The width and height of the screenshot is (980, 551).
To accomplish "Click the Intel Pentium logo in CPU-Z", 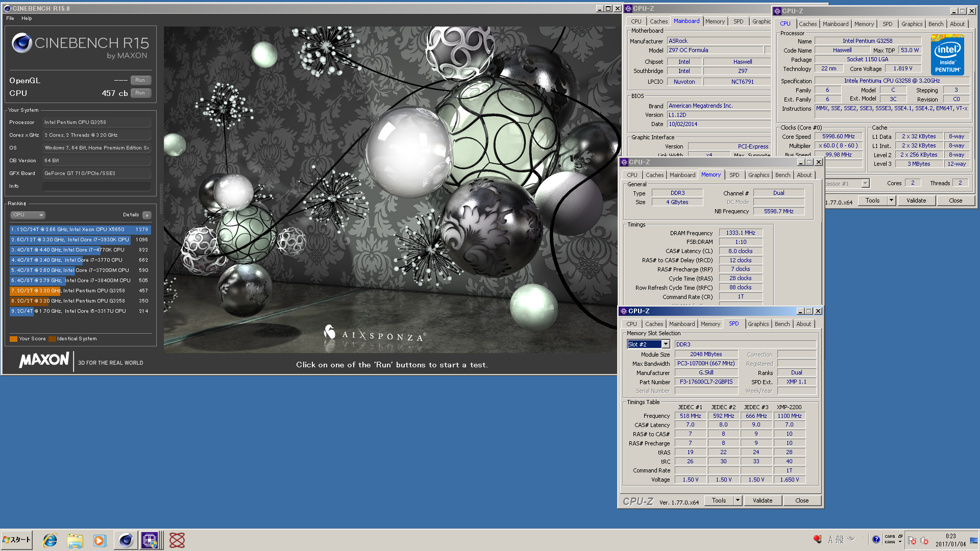I will click(947, 55).
